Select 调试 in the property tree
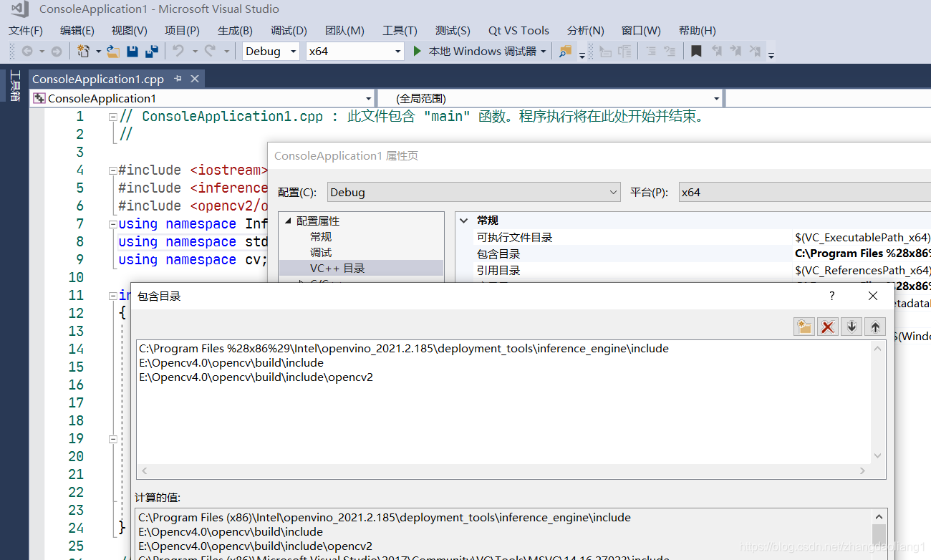 pyautogui.click(x=321, y=253)
